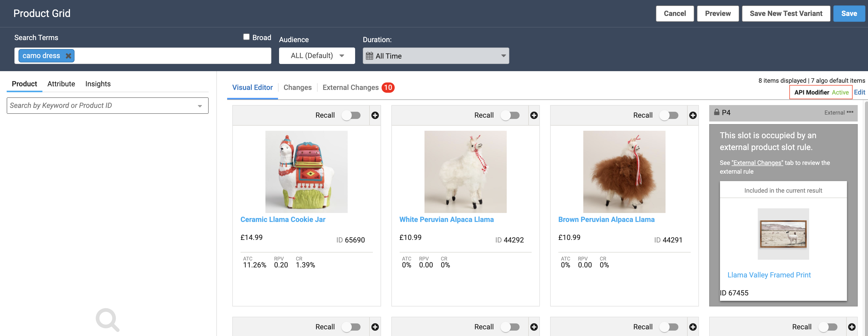Click the large magnifier icon in product panel
Image resolution: width=868 pixels, height=336 pixels.
coord(107,319)
